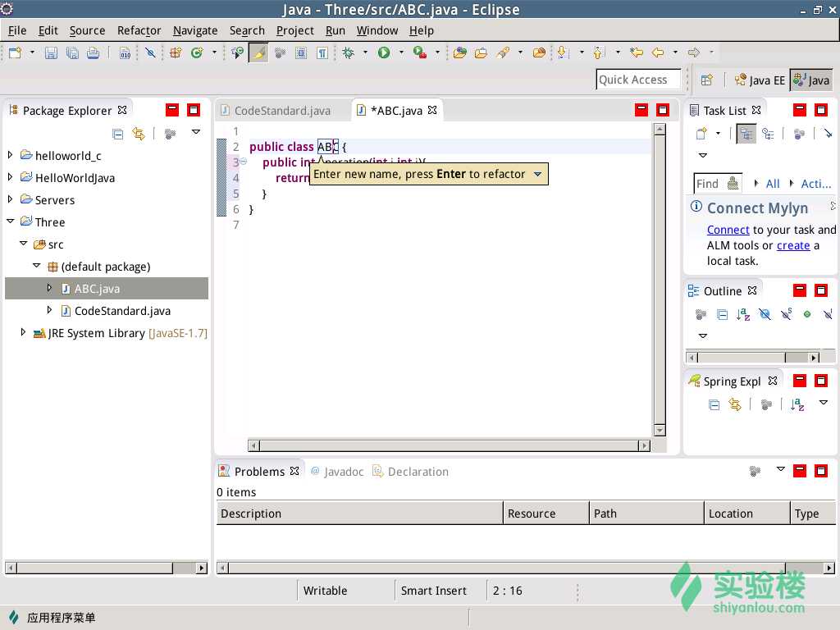Click the Skip All Breakpoints icon
The width and height of the screenshot is (840, 630).
pos(151,52)
